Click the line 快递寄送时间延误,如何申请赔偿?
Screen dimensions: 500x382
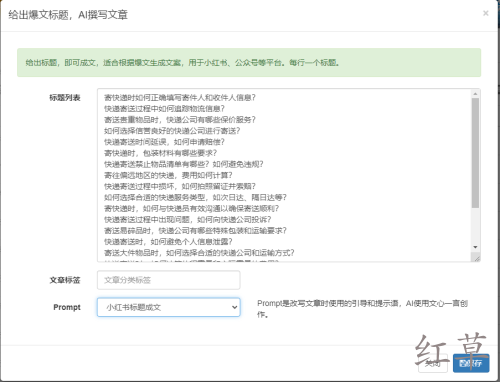[164, 142]
